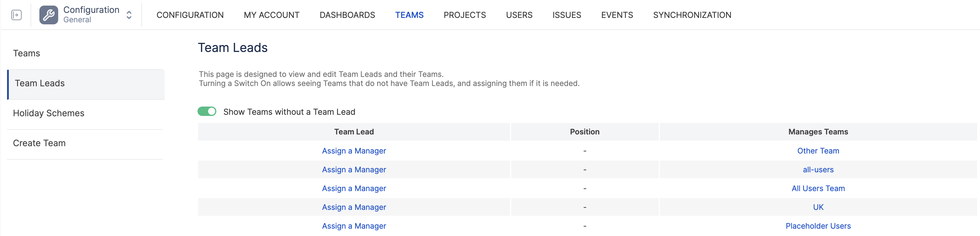The image size is (980, 236).
Task: Expand the Configuration General switcher chevrons
Action: (x=129, y=15)
